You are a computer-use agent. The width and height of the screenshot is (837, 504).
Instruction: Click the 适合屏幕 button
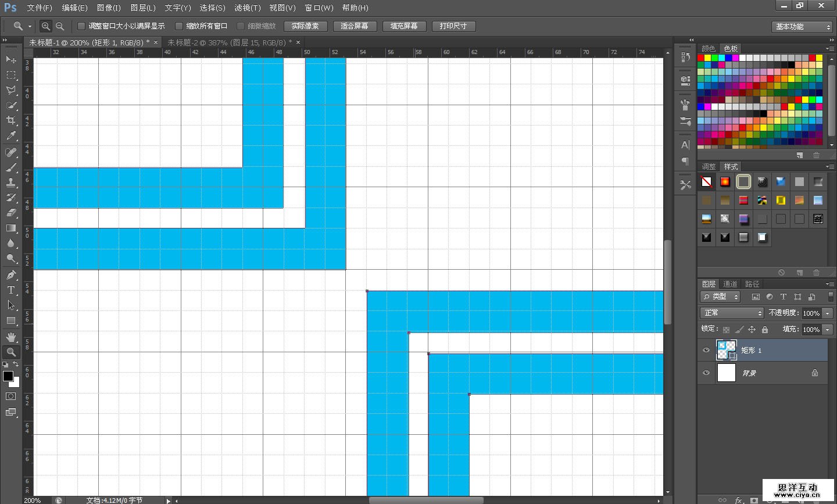click(x=355, y=26)
